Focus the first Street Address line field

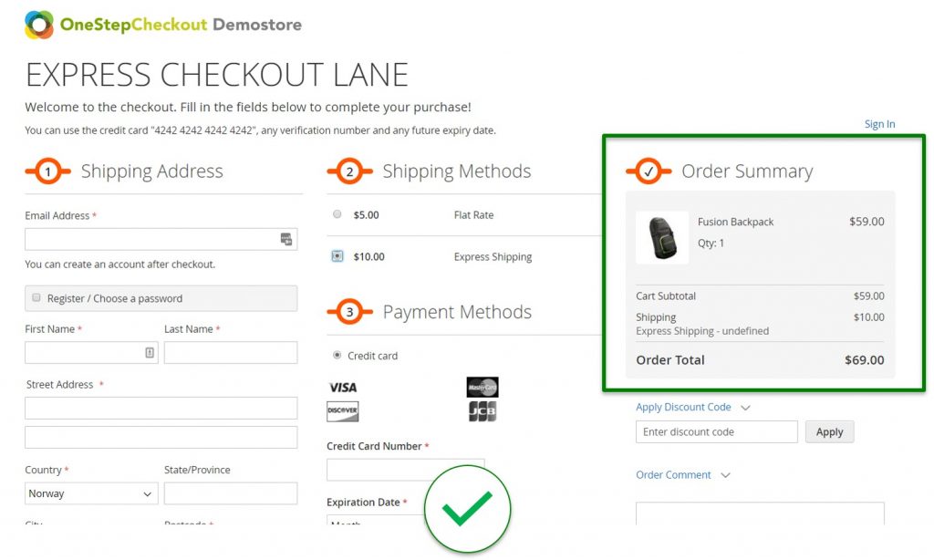[x=161, y=408]
